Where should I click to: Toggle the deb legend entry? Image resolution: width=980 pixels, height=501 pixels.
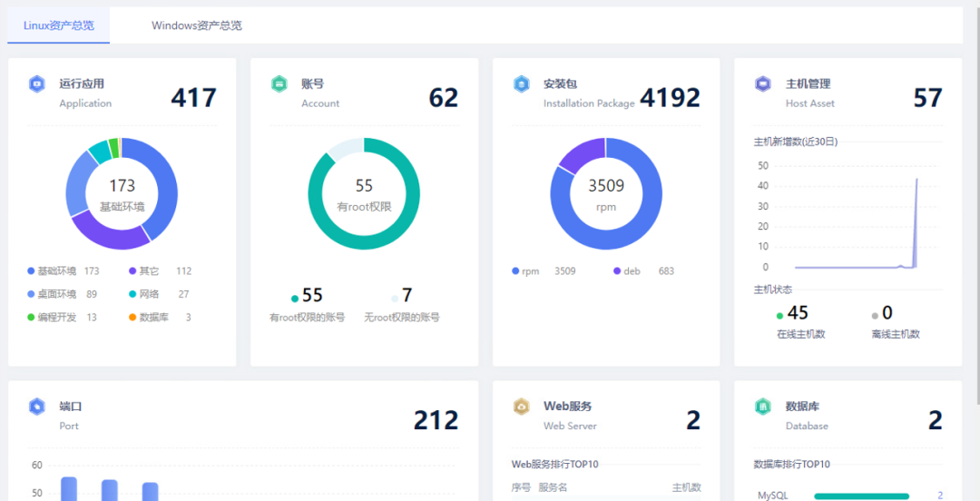[x=632, y=271]
